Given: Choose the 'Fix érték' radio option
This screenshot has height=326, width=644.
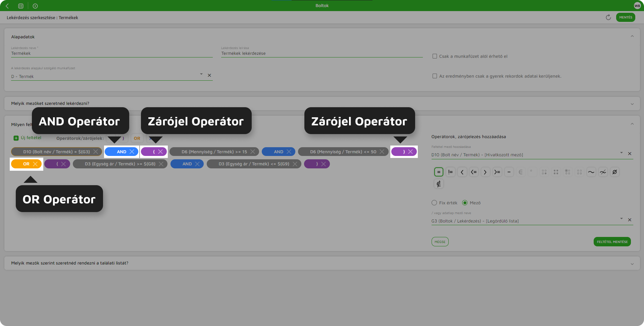Looking at the screenshot, I should [434, 203].
